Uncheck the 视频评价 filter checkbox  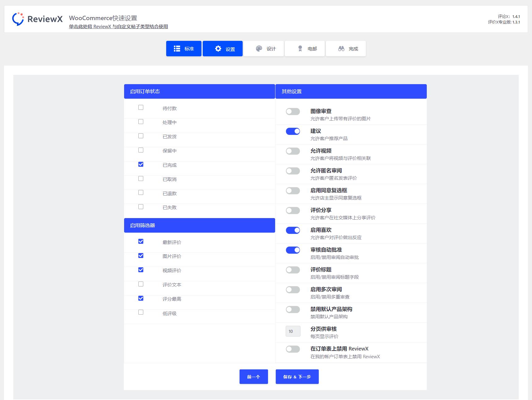[x=141, y=270]
